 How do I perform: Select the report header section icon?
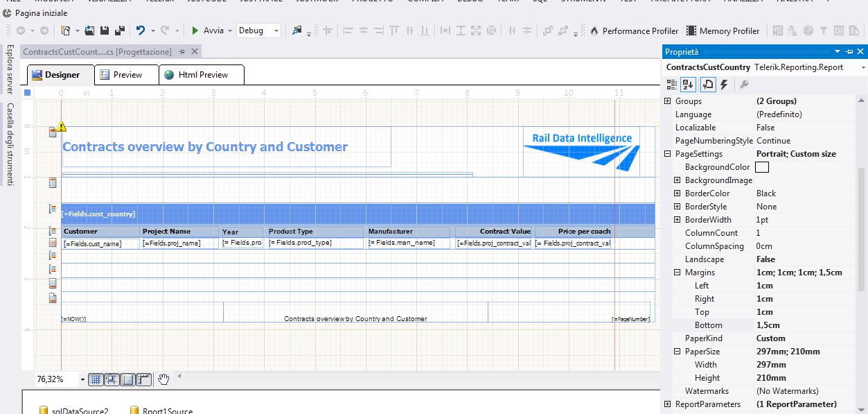coord(53,182)
